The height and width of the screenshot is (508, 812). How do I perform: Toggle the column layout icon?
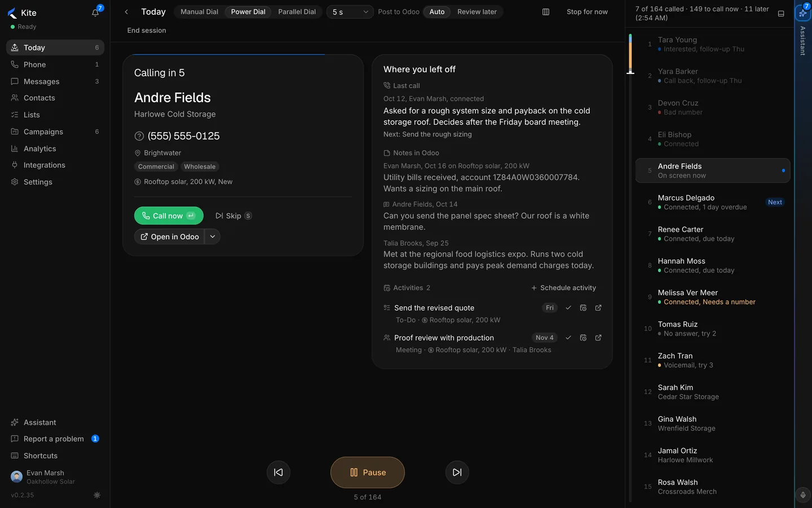(x=546, y=12)
